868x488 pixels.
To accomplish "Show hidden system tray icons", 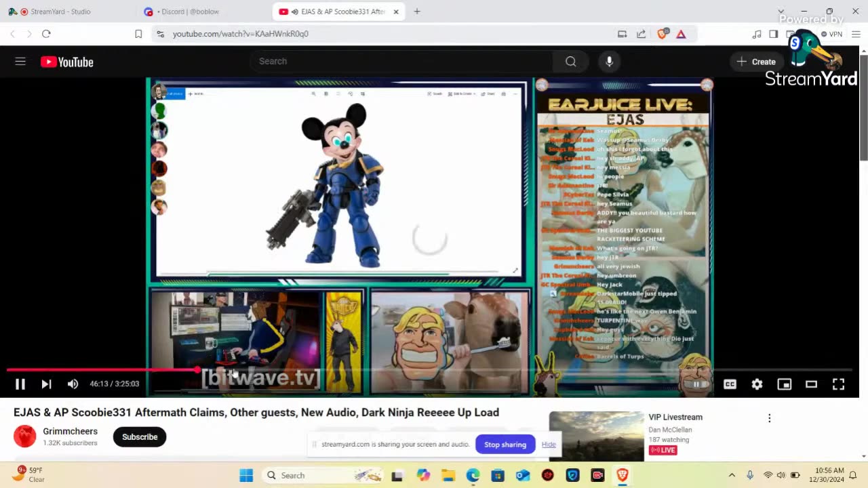I will tap(732, 475).
